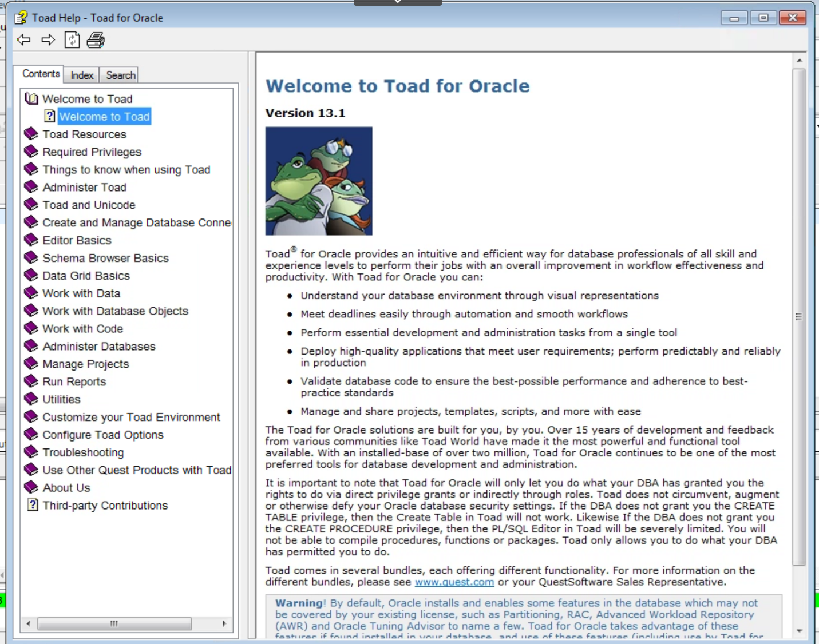The image size is (819, 644).
Task: Click the question page icon of Third-party Contributions
Action: point(33,505)
